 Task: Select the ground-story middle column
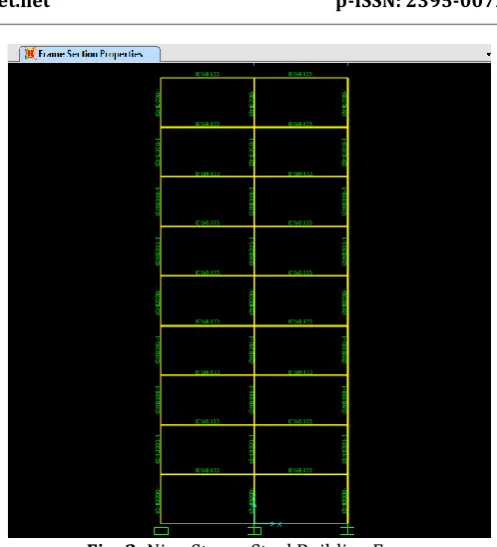(254, 499)
